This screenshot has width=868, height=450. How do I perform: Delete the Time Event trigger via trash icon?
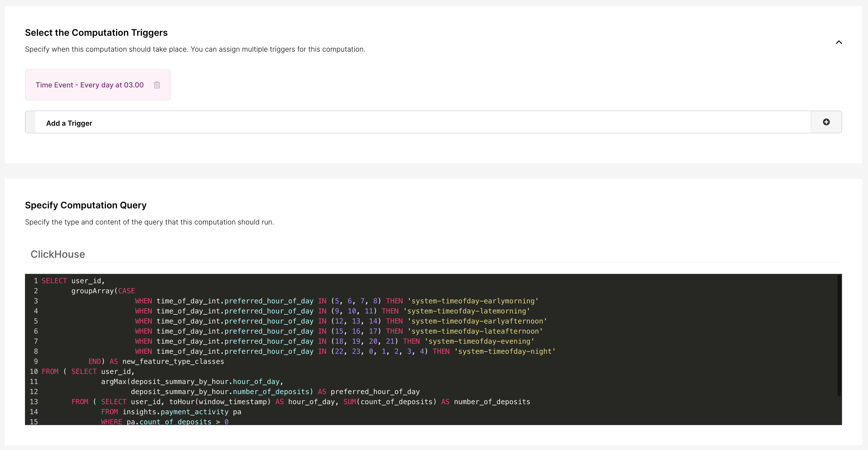157,85
